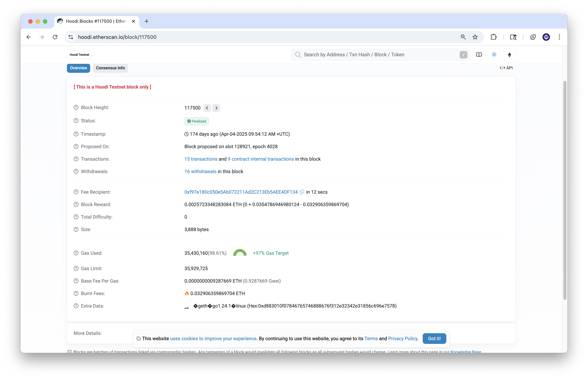Click the help icon beside Burnt Fees
Viewport: 588px width, 380px height.
click(76, 293)
